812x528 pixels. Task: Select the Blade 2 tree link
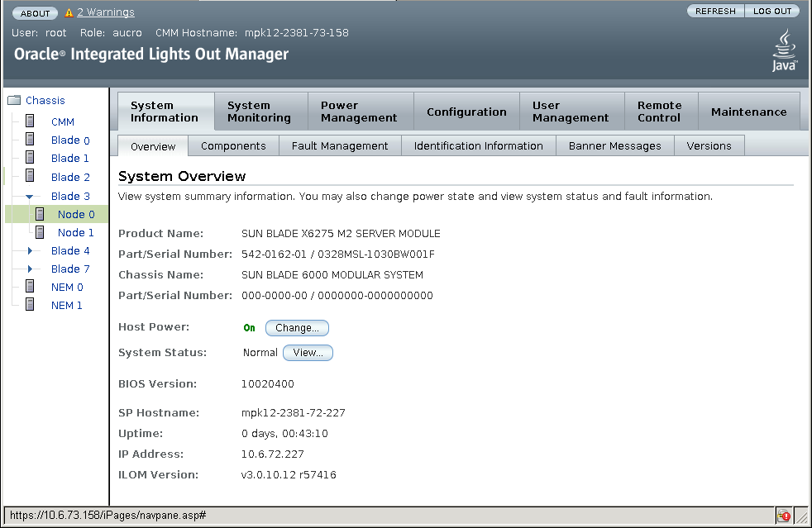click(70, 177)
